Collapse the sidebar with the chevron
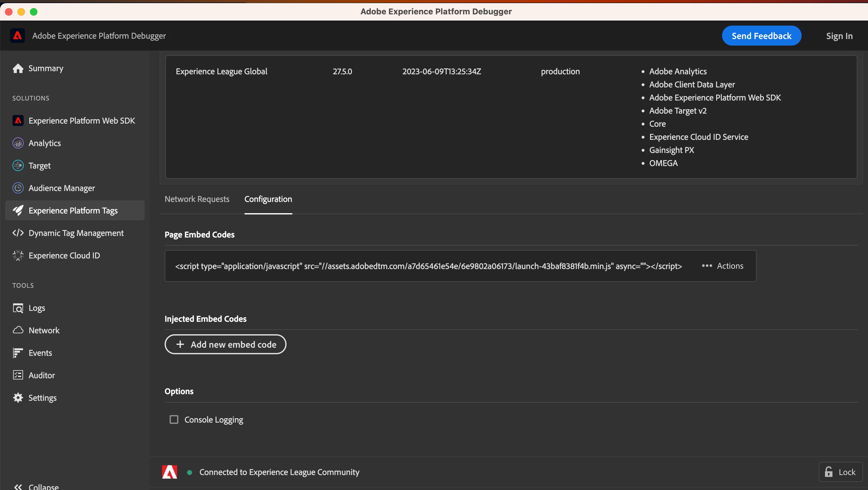This screenshot has height=490, width=868. tap(18, 487)
